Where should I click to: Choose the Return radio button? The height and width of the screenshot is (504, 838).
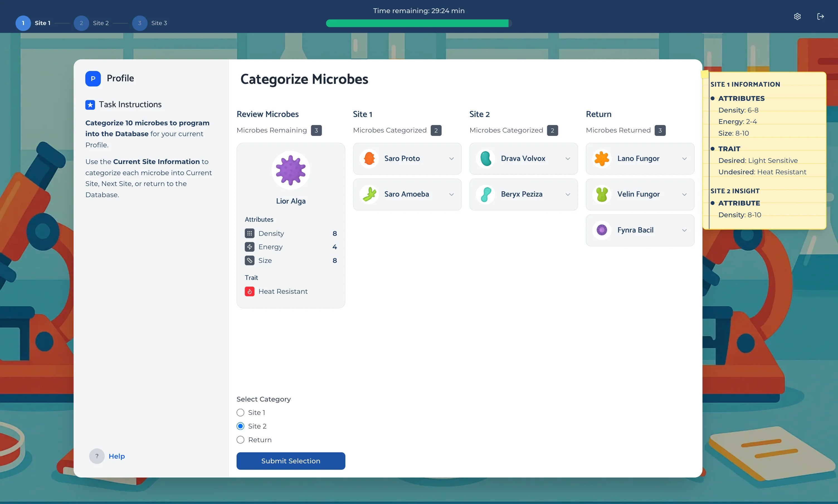(240, 440)
